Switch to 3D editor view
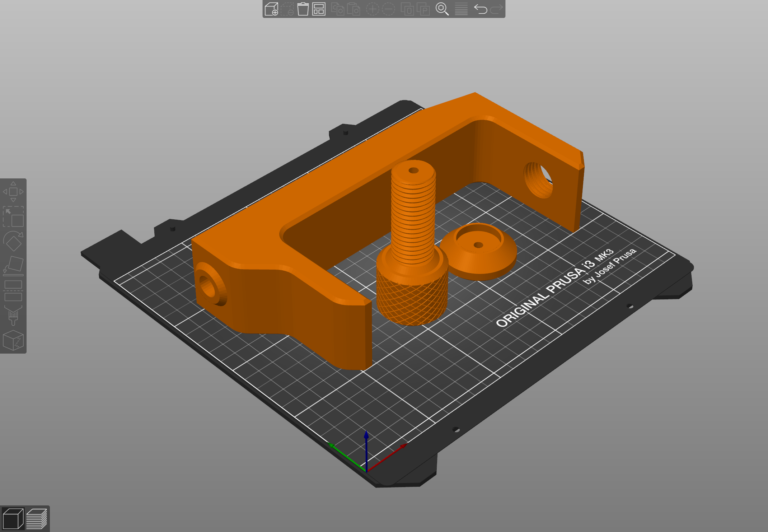The image size is (768, 532). click(13, 519)
